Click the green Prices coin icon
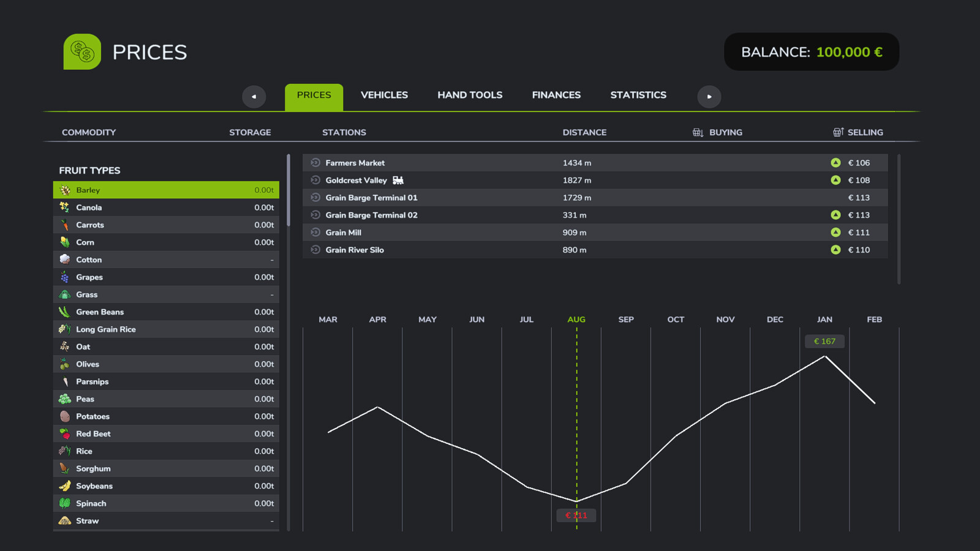The height and width of the screenshot is (551, 980). (82, 51)
